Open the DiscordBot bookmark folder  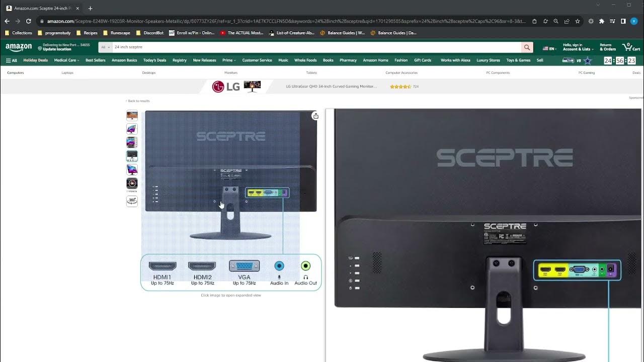150,33
